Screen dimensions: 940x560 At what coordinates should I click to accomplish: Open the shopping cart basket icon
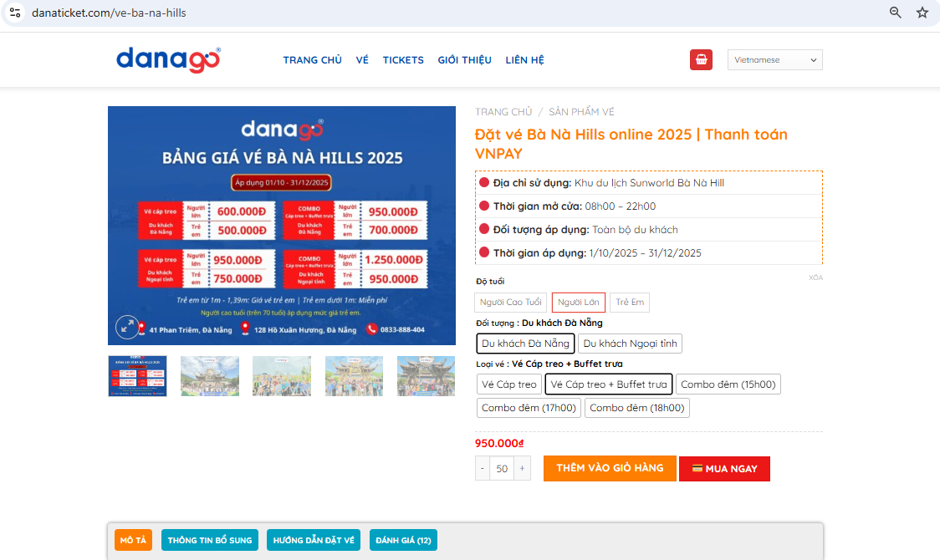701,59
